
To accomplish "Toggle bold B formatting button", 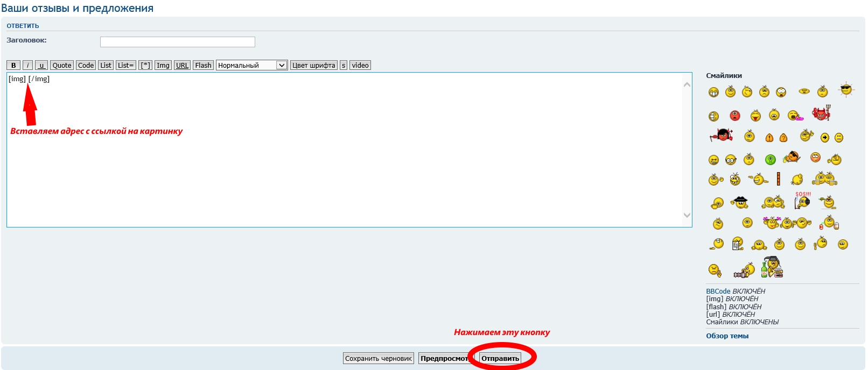I will pos(13,65).
